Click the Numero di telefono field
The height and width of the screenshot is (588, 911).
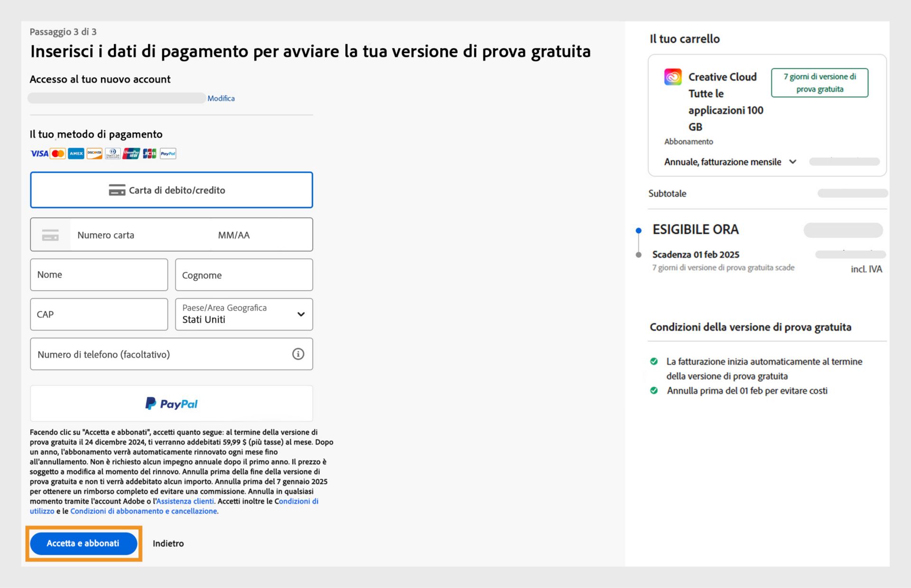[x=171, y=354]
